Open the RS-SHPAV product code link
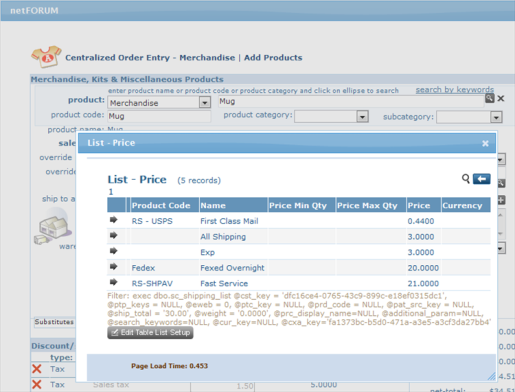 (x=152, y=283)
